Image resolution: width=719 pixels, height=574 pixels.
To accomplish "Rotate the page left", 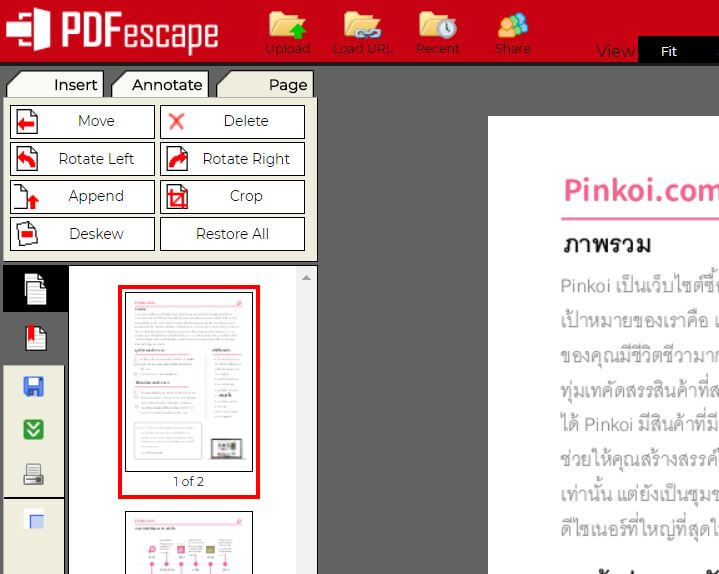I will 83,159.
